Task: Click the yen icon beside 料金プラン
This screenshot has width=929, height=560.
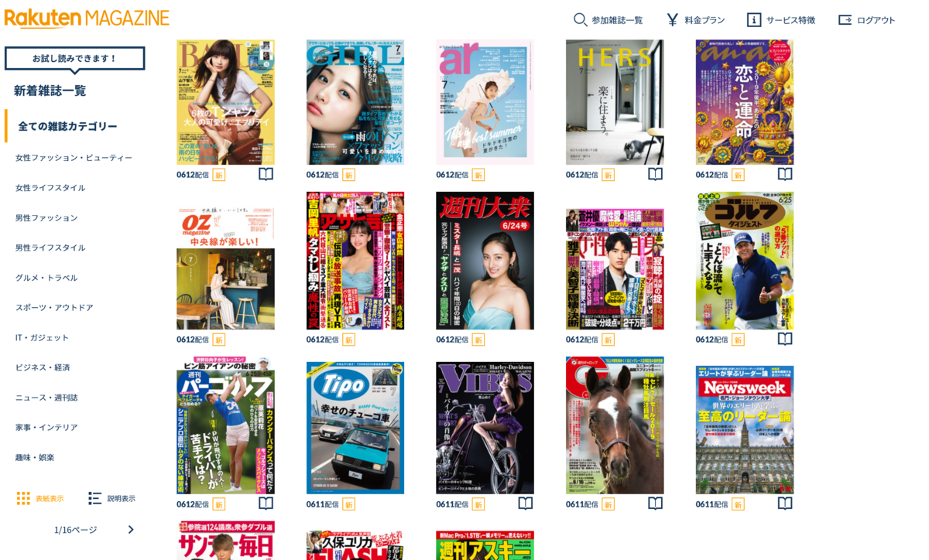Action: coord(672,19)
